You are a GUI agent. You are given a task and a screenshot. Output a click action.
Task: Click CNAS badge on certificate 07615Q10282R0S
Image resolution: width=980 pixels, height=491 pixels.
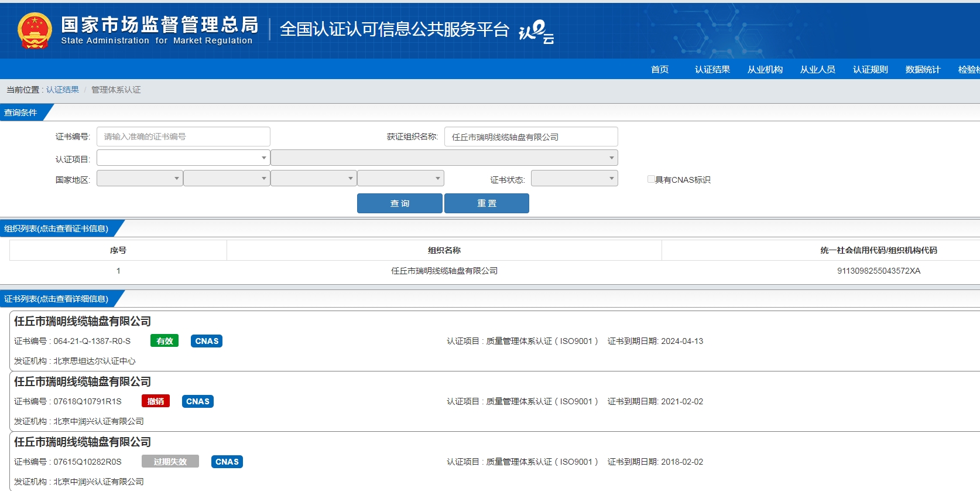pos(227,462)
